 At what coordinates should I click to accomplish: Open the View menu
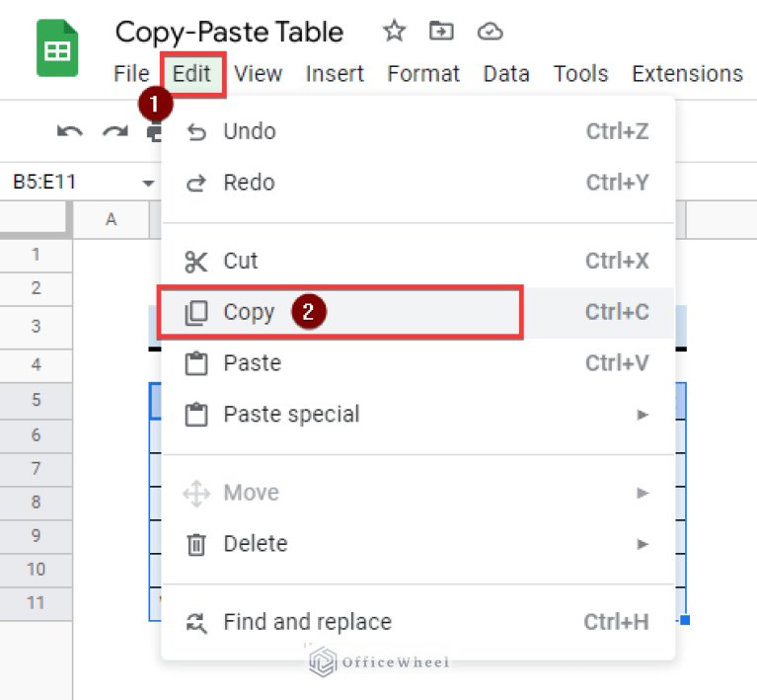[258, 74]
